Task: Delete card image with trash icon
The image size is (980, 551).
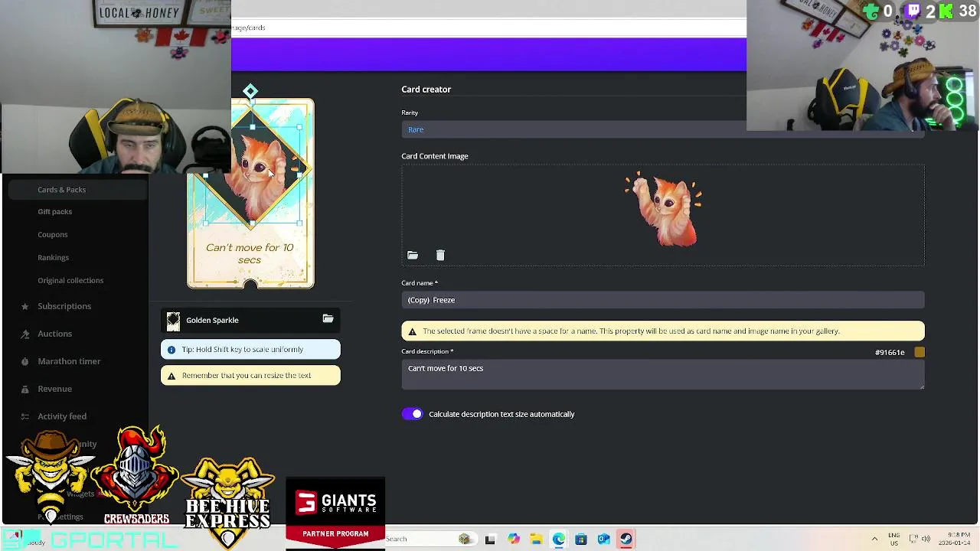Action: [x=440, y=256]
